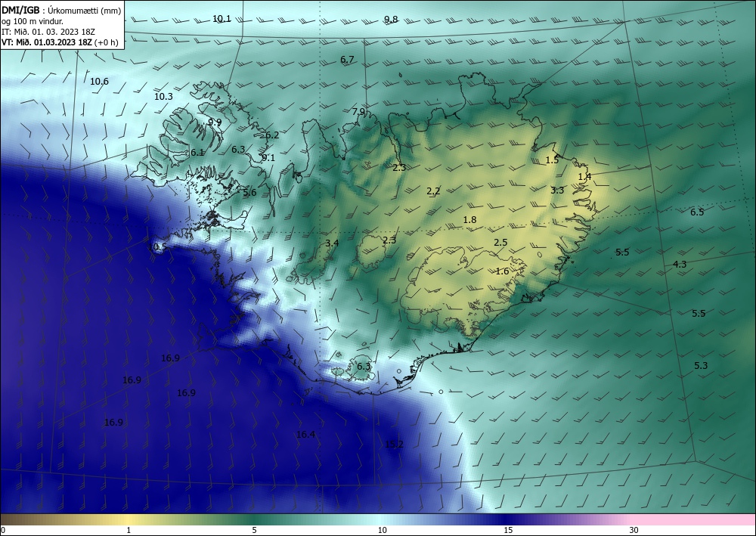The image size is (756, 536).
Task: Click the 5.6 value label
Action: [x=249, y=192]
